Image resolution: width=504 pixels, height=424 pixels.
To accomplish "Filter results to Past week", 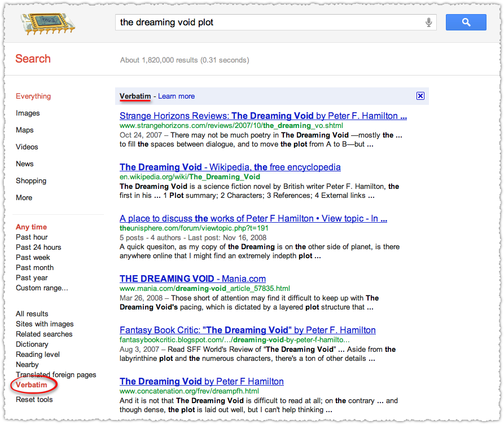I will (x=33, y=257).
